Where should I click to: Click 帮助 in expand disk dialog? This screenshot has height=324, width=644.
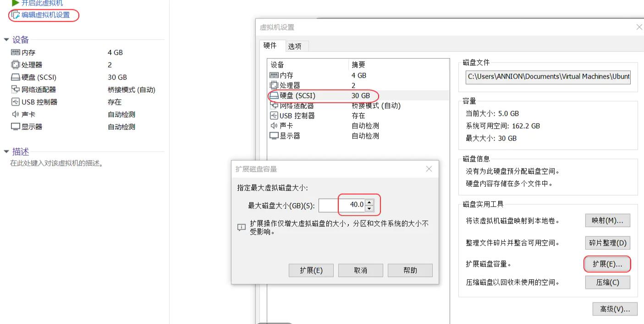(410, 270)
